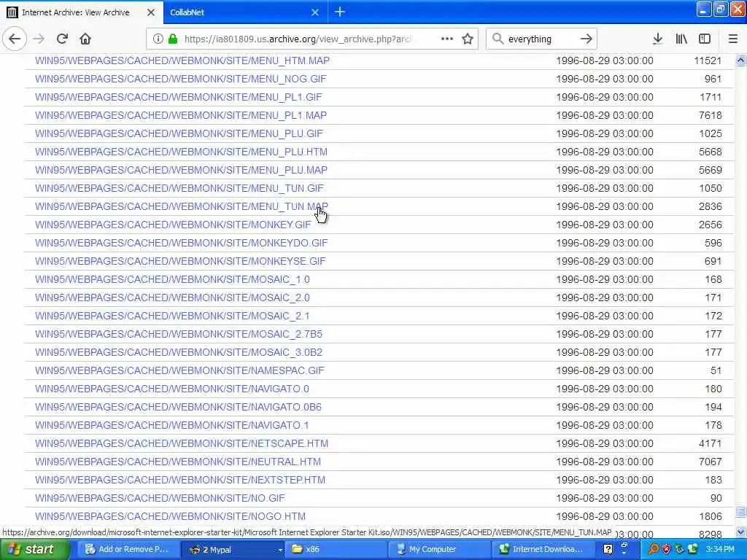Switch to the x86 folder taskbar window

click(336, 549)
